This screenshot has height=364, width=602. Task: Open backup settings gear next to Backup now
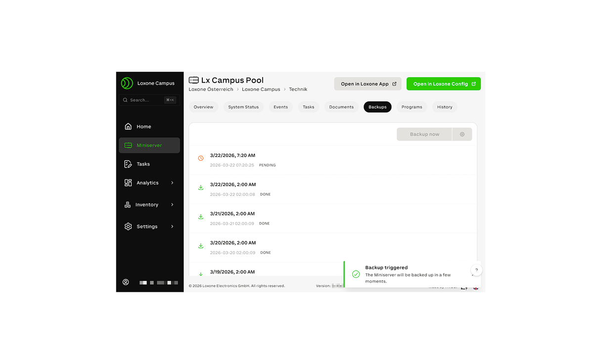point(462,135)
